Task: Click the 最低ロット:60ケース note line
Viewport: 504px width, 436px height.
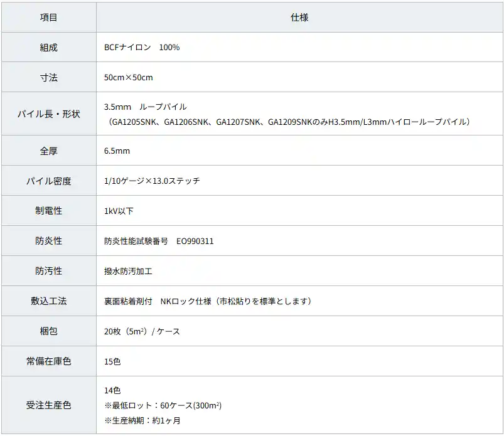Action: (x=163, y=405)
